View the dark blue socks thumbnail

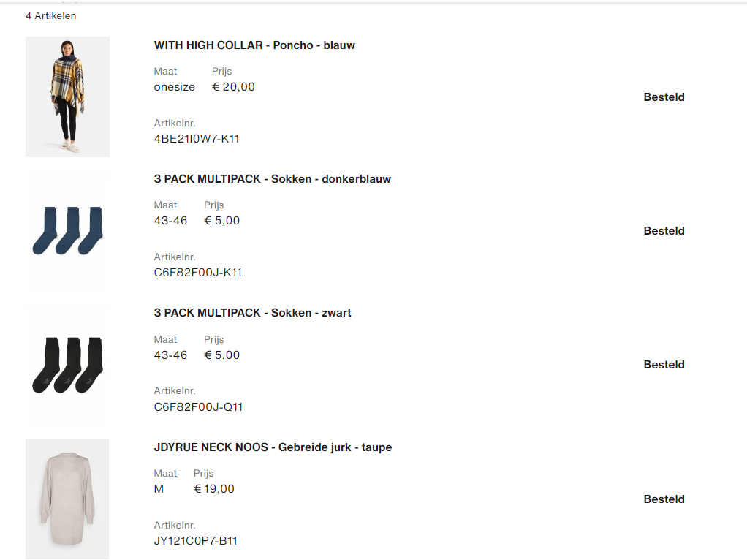[67, 230]
